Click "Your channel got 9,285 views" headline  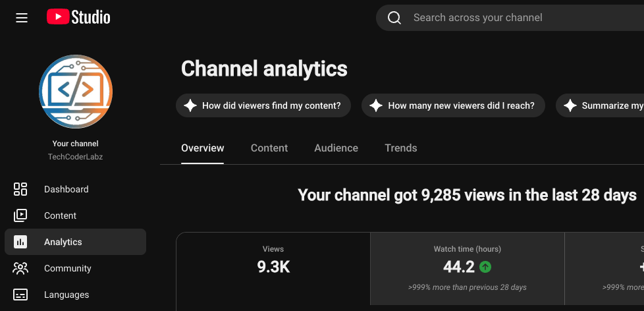[x=467, y=195]
